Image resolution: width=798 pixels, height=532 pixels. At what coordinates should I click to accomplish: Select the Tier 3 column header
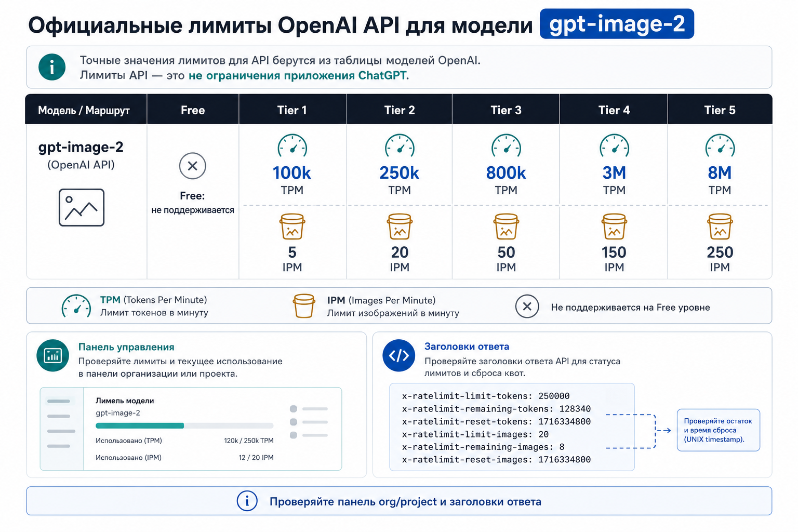(x=506, y=110)
